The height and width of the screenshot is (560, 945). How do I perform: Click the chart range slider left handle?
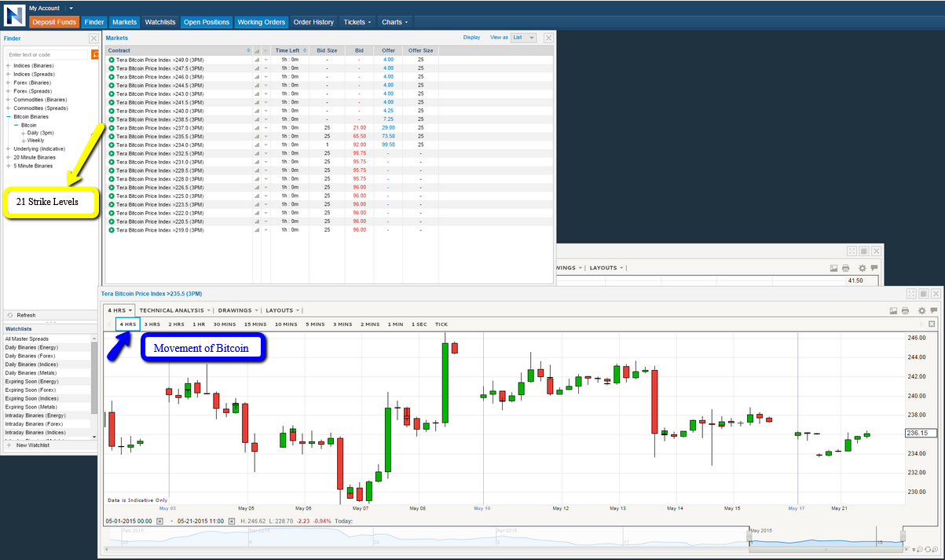pos(749,537)
